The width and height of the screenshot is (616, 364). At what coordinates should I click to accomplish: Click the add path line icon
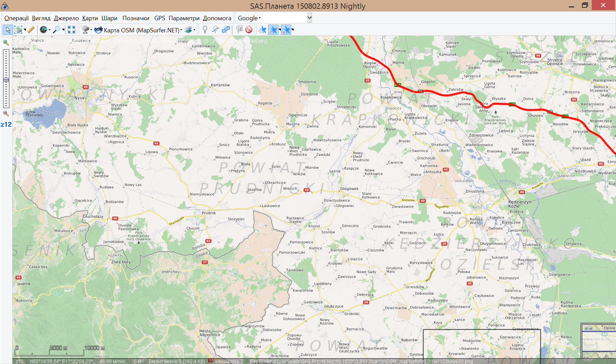[215, 30]
